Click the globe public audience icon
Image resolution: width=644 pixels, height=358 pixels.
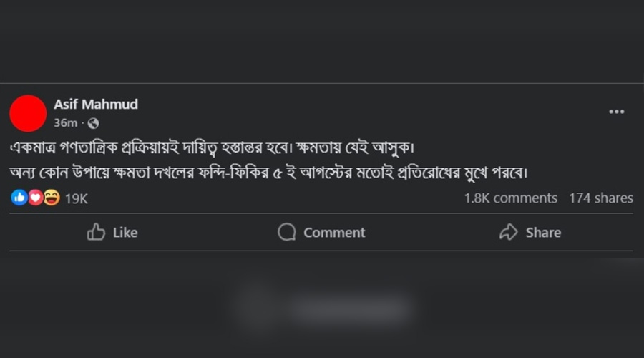pyautogui.click(x=93, y=123)
